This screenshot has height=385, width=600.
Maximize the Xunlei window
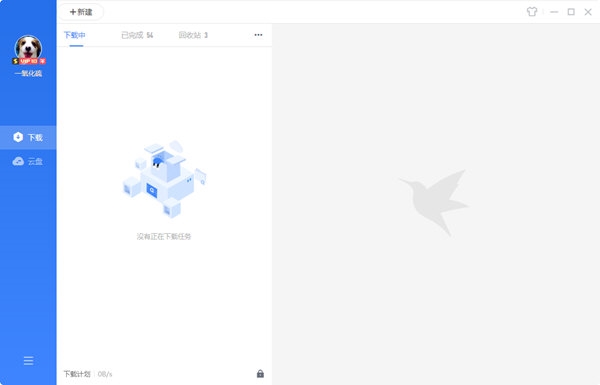tap(571, 12)
